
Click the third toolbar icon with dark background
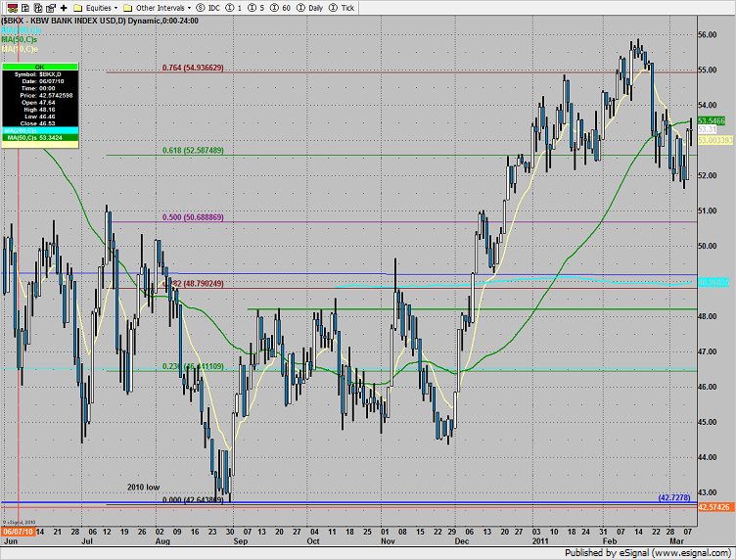point(38,8)
